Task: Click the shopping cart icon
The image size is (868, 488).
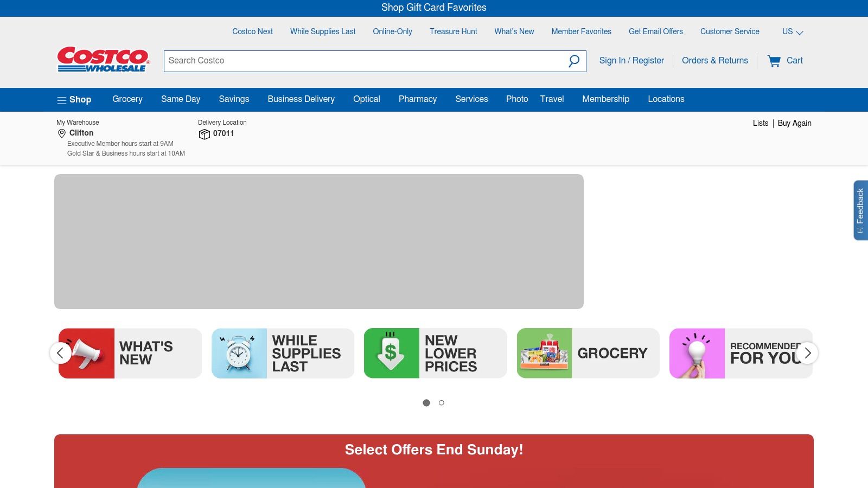Action: (x=774, y=61)
